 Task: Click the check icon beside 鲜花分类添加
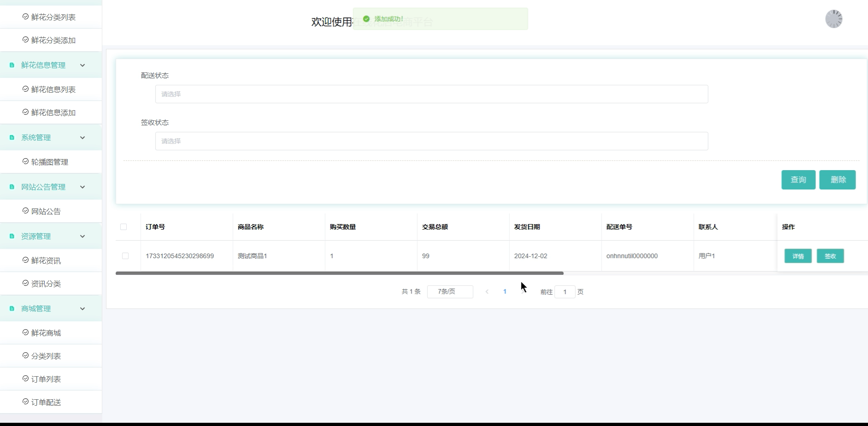point(25,40)
